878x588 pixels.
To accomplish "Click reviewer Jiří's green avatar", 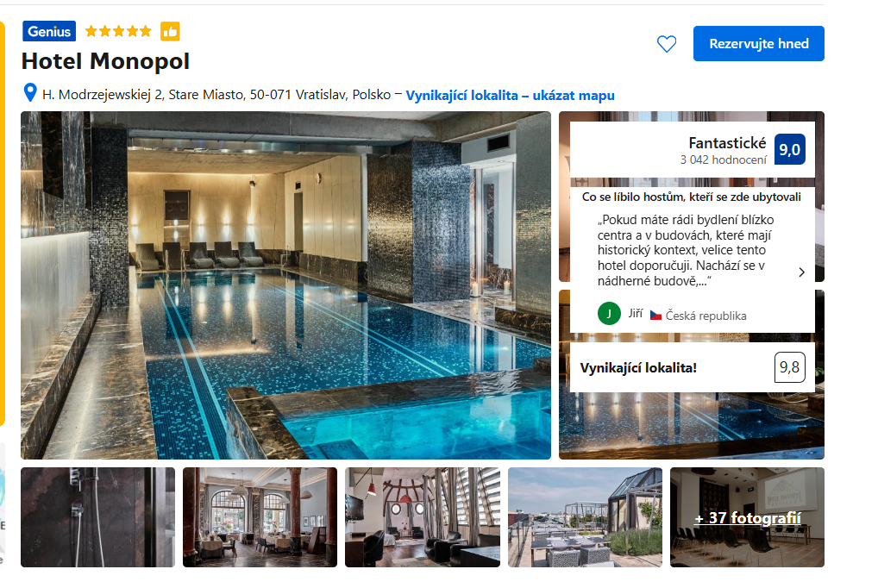I will pyautogui.click(x=609, y=314).
